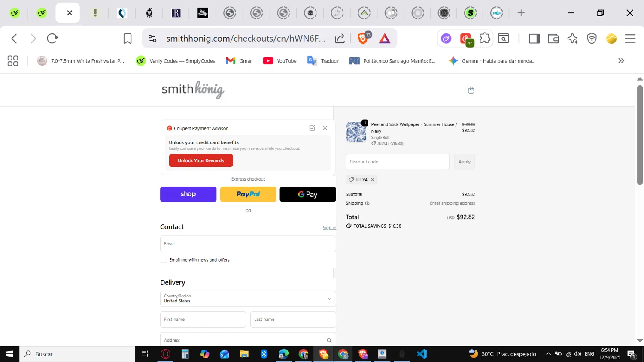The width and height of the screenshot is (644, 362).
Task: Open site information icon in address bar
Action: point(152,39)
